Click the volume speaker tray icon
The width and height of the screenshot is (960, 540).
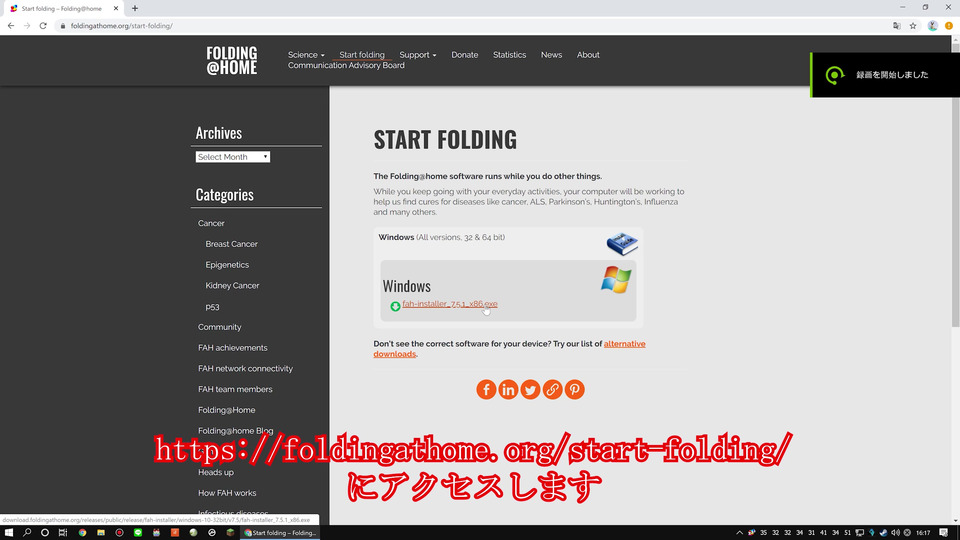[895, 533]
